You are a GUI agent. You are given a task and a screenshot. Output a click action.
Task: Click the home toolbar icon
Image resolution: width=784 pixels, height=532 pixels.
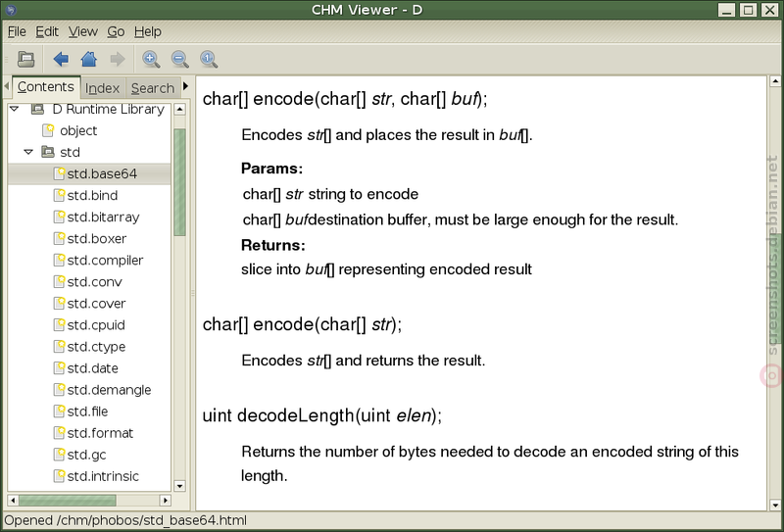click(89, 60)
